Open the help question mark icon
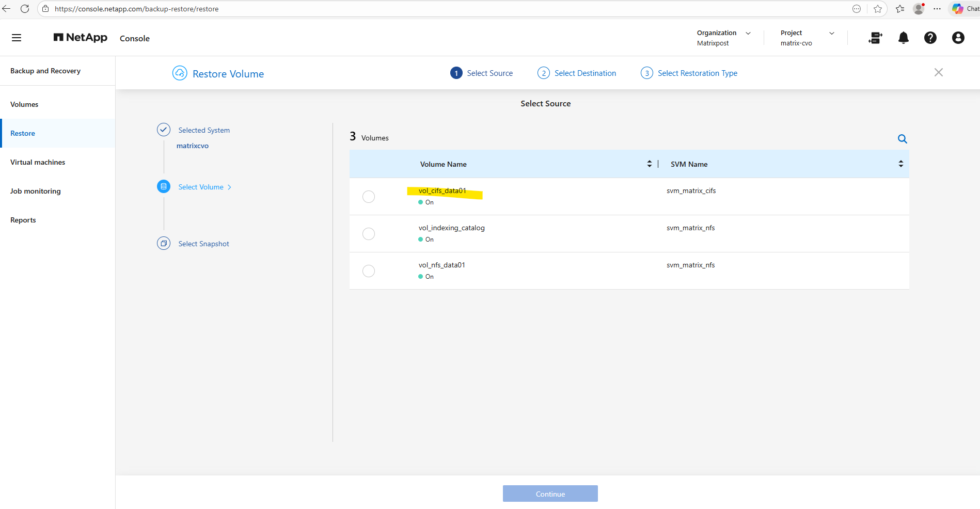 point(930,38)
